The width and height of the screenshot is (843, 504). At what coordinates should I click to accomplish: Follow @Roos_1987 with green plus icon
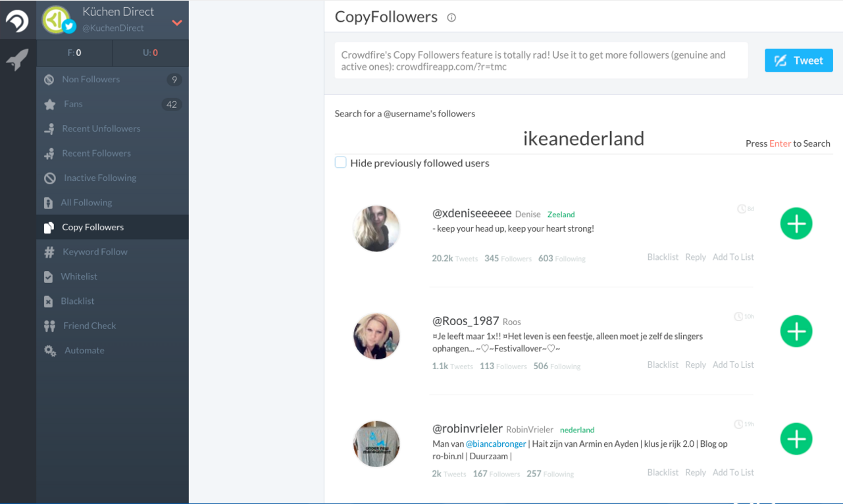click(796, 331)
